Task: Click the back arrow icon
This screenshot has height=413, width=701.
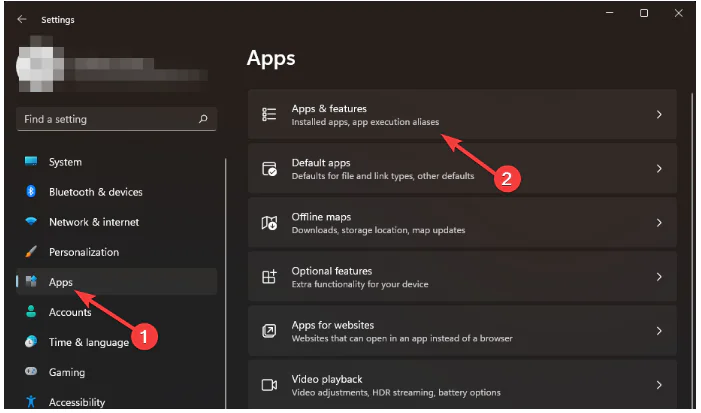Action: (x=21, y=19)
